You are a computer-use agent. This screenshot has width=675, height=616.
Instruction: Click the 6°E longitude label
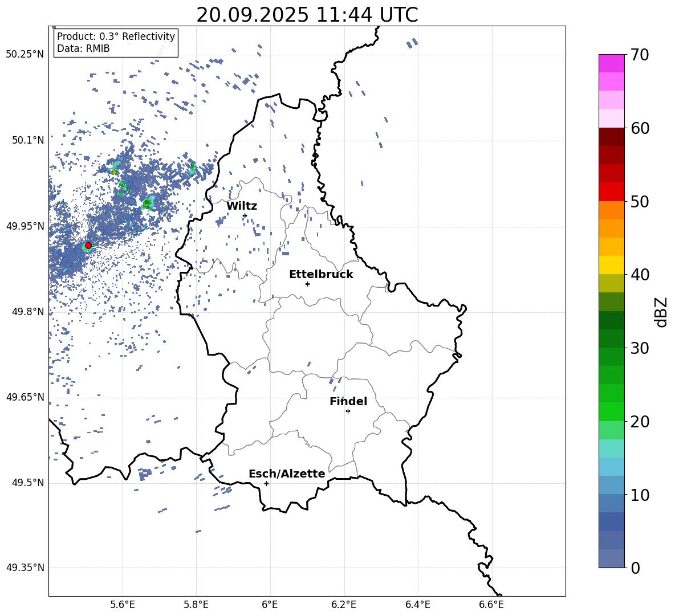pyautogui.click(x=270, y=605)
